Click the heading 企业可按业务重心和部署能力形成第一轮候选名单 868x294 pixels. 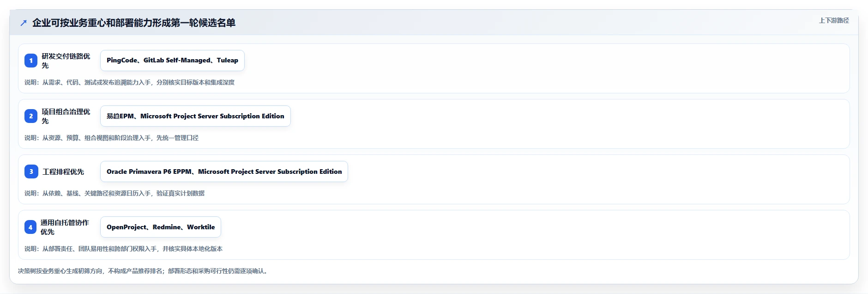click(x=134, y=23)
